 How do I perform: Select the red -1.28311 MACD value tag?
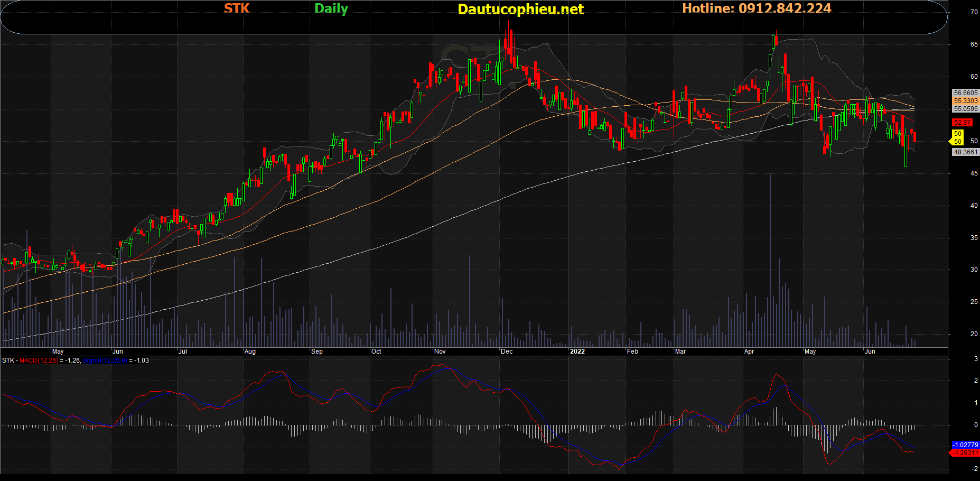965,453
